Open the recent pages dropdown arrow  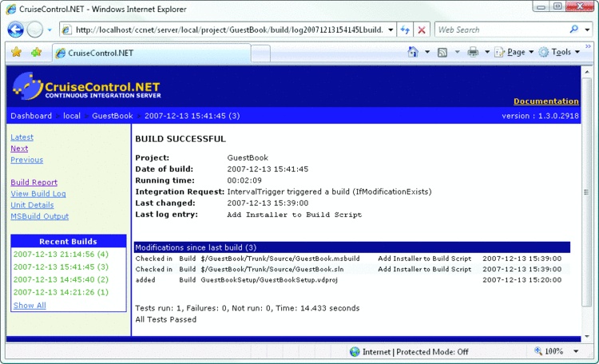pos(50,30)
